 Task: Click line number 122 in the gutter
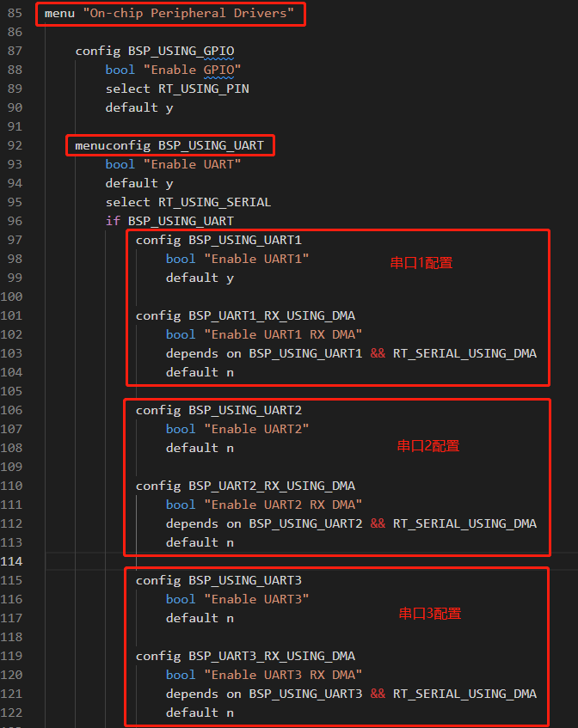12,713
